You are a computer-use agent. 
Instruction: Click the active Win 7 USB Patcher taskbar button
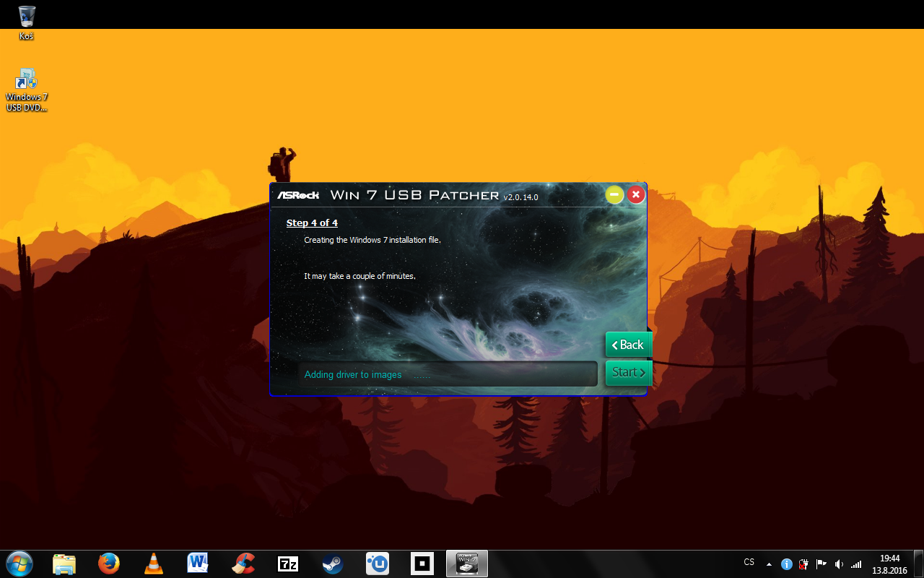(467, 564)
